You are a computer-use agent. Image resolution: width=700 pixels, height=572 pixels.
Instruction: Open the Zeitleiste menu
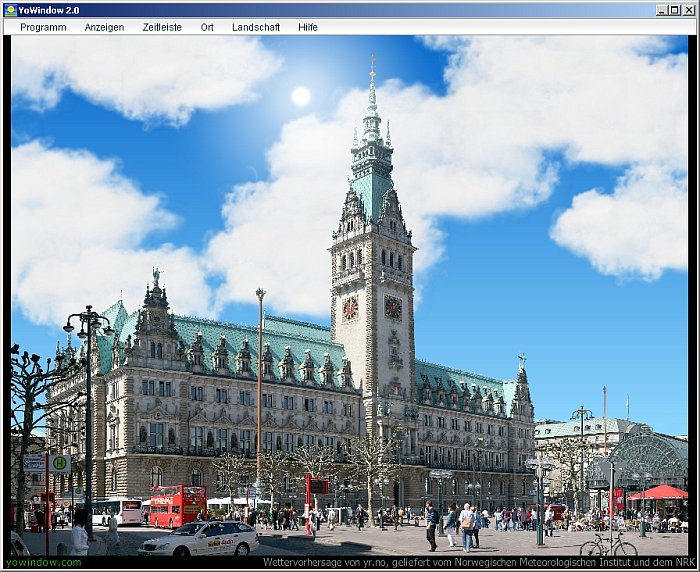[x=162, y=27]
